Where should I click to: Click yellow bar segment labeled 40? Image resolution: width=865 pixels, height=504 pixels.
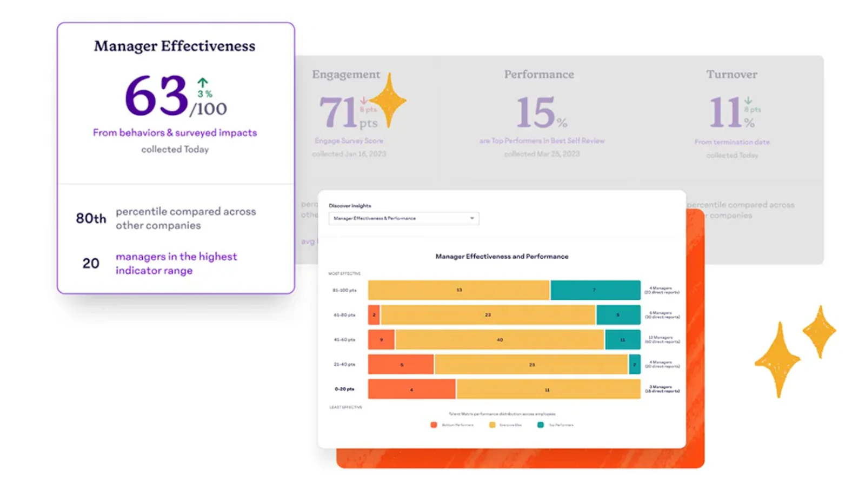(x=500, y=340)
